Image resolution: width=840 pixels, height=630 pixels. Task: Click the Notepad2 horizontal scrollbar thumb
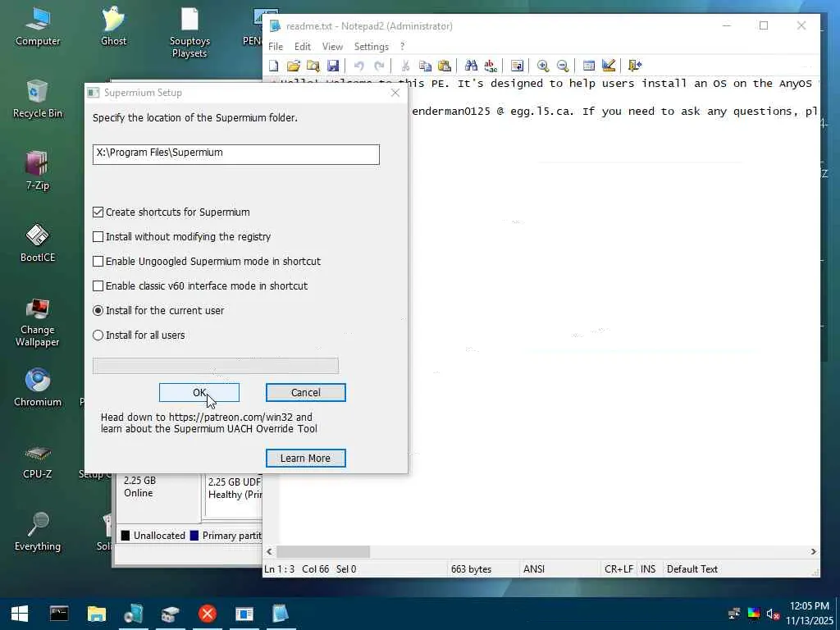(x=323, y=552)
